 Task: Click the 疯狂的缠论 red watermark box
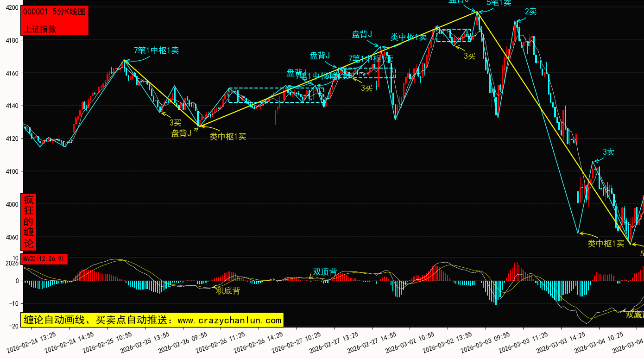(29, 222)
